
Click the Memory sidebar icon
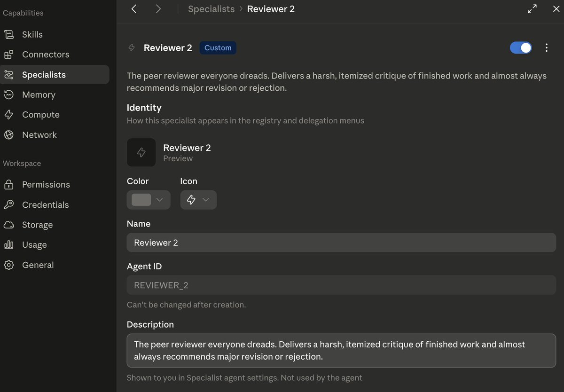[x=8, y=94]
